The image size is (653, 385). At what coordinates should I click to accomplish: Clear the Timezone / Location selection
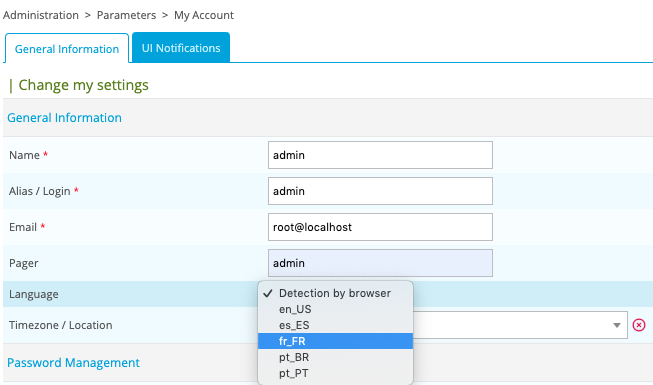(x=638, y=325)
